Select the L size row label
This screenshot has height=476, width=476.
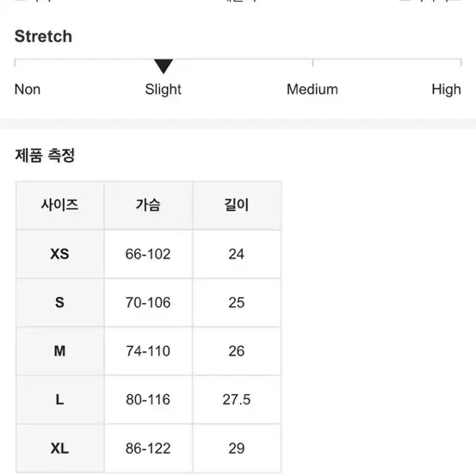[59, 399]
